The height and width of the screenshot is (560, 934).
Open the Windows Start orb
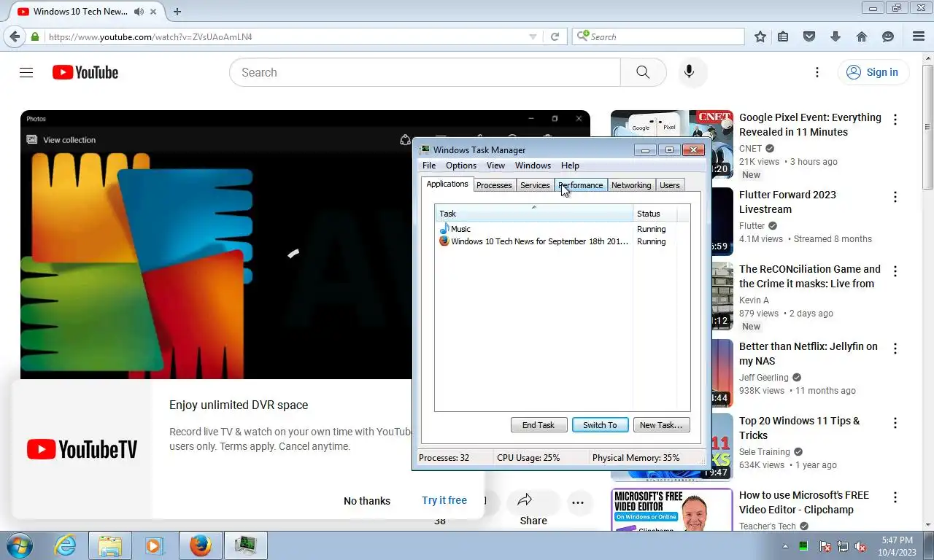click(18, 545)
